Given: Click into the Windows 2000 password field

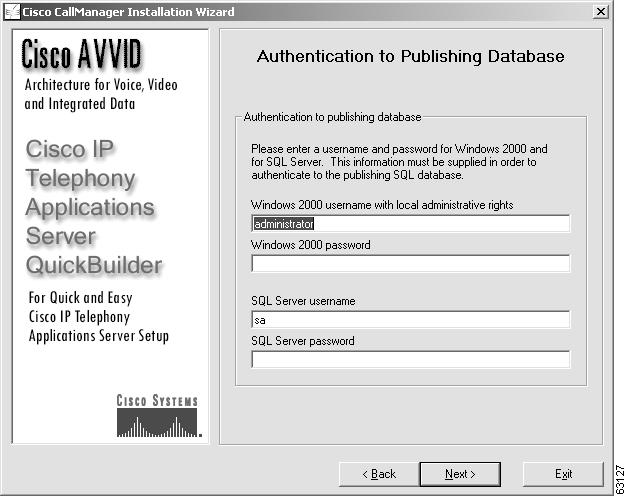Looking at the screenshot, I should pyautogui.click(x=411, y=263).
